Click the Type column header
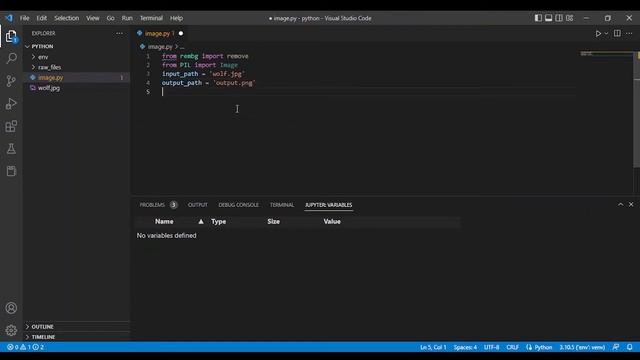 tap(218, 222)
